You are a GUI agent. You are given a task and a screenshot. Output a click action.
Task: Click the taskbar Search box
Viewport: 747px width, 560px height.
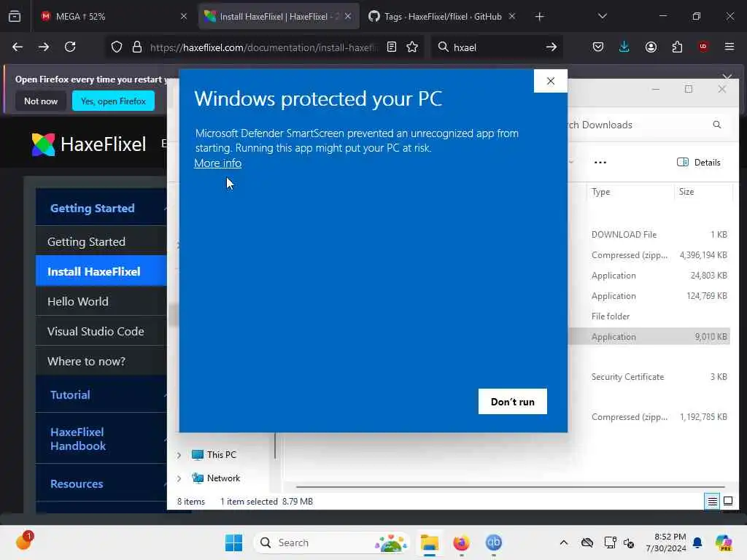pyautogui.click(x=332, y=542)
